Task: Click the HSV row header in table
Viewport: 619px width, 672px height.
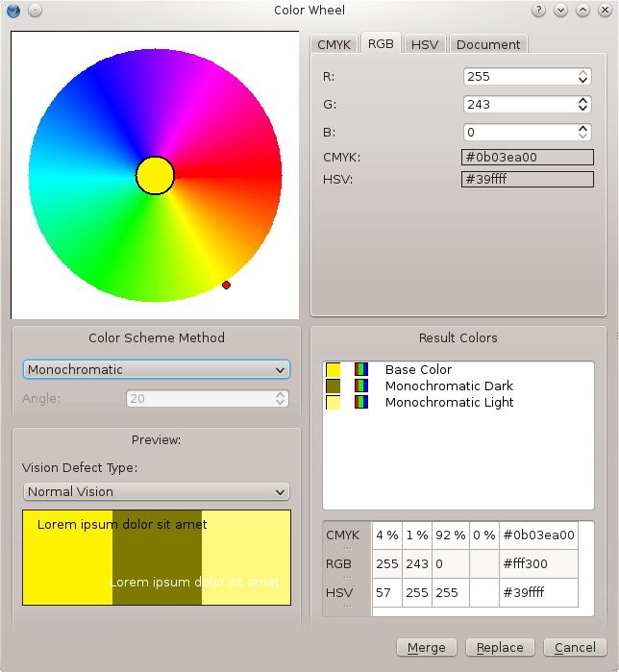Action: point(347,593)
